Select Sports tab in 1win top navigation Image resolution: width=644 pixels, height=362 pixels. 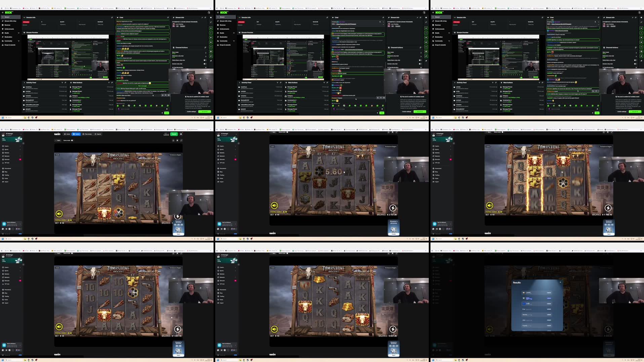(98, 134)
